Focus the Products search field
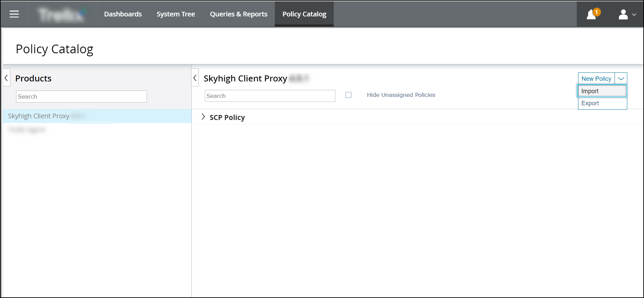Viewport: 644px width, 298px height. pyautogui.click(x=81, y=97)
